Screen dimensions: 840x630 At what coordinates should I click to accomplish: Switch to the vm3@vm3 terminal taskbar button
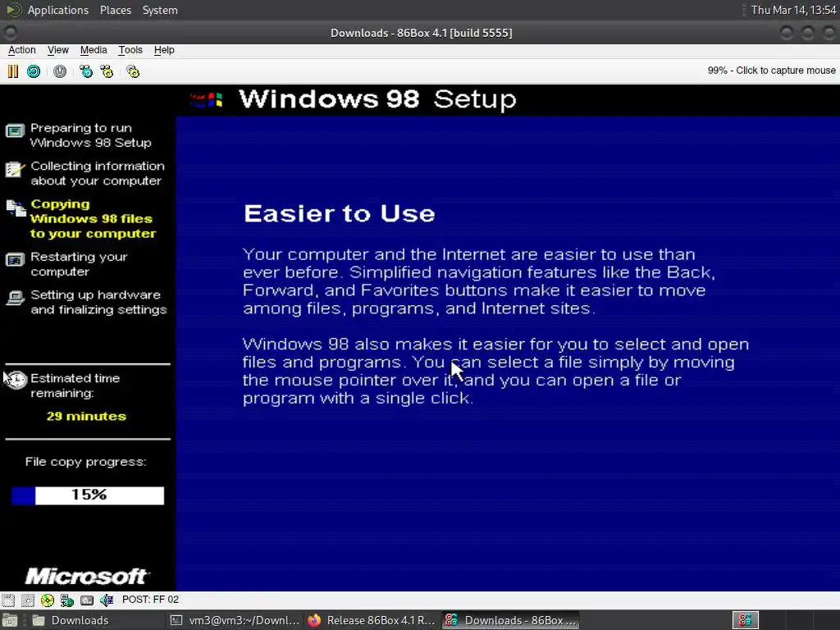pos(235,620)
